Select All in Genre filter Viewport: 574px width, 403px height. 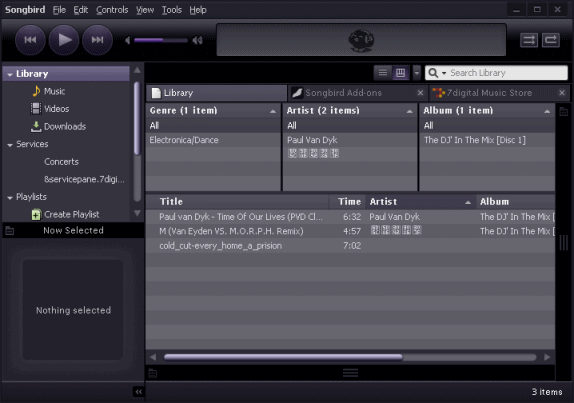click(213, 126)
